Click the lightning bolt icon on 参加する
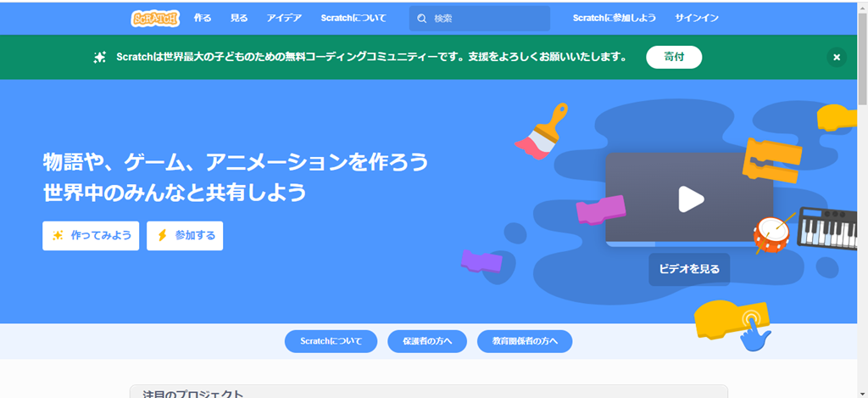Viewport: 868px width, 398px height. (x=162, y=236)
